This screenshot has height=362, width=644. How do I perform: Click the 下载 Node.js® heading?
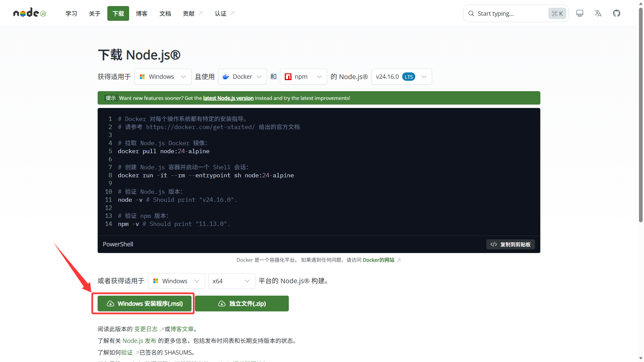click(139, 55)
